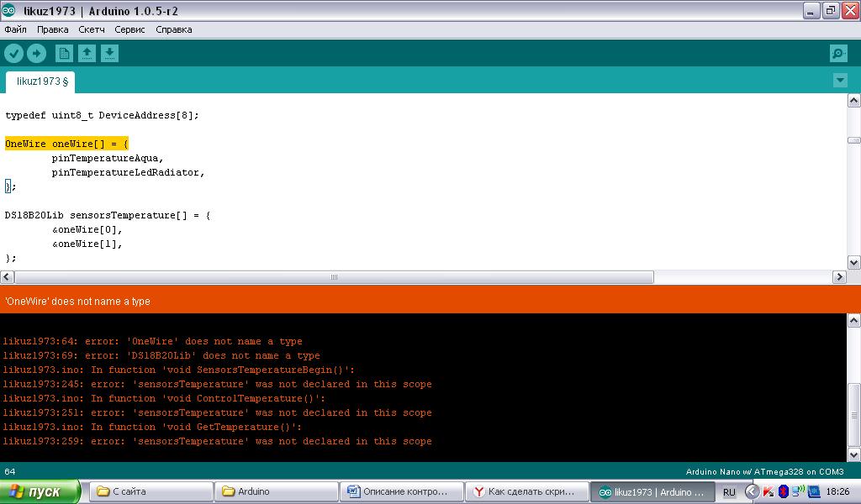
Task: Open the Правка menu
Action: pyautogui.click(x=52, y=29)
